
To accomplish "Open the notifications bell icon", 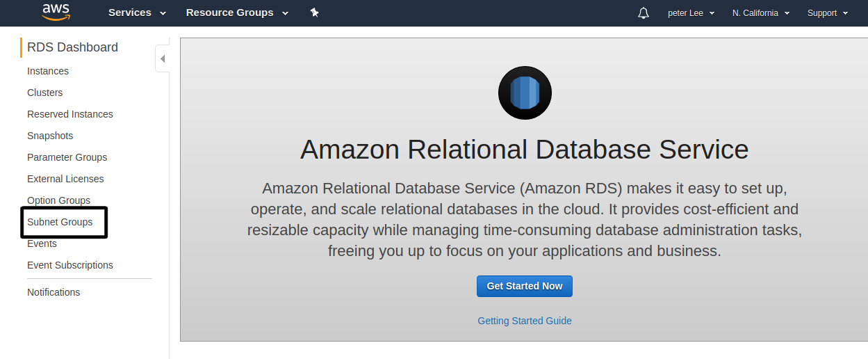I will click(x=643, y=13).
